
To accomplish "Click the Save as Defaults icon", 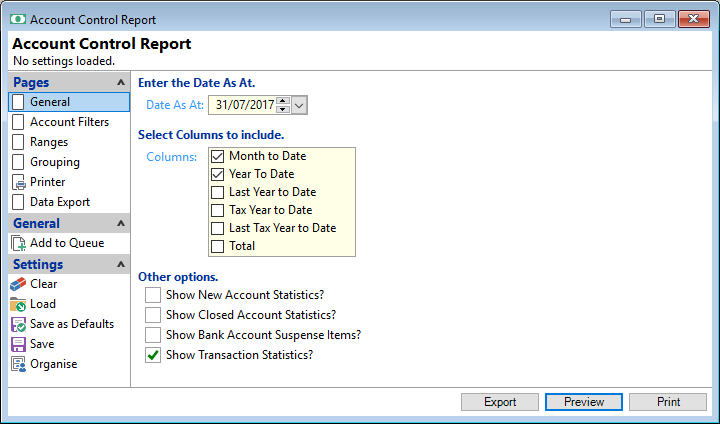I will click(19, 324).
